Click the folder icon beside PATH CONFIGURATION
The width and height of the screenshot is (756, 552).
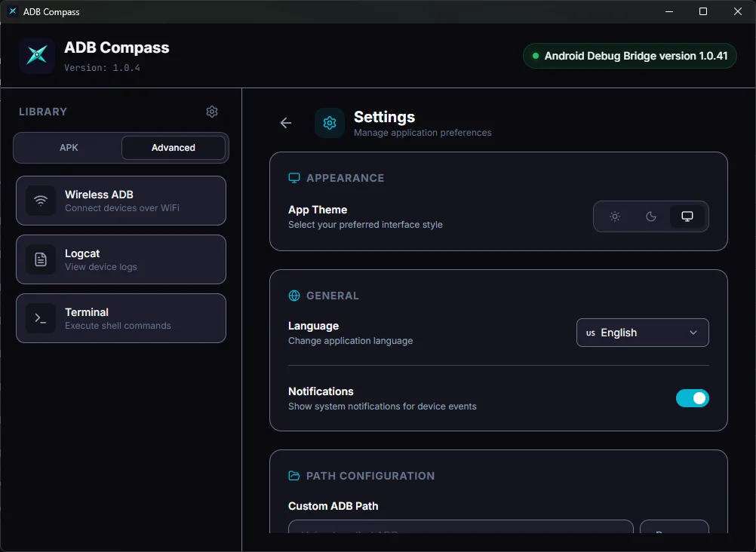[x=293, y=476]
